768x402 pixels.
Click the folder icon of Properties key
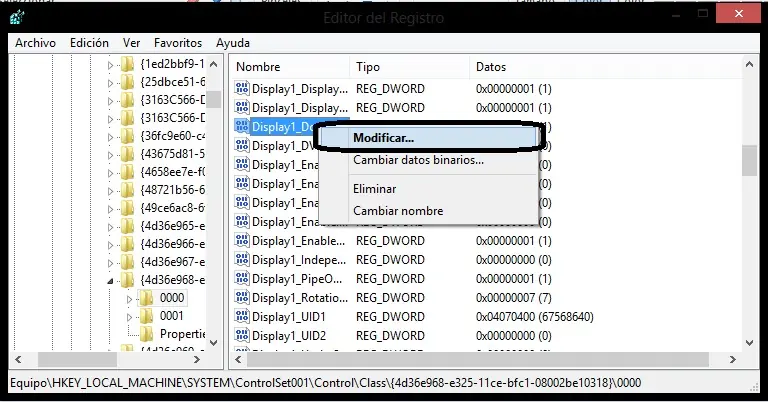tap(146, 334)
